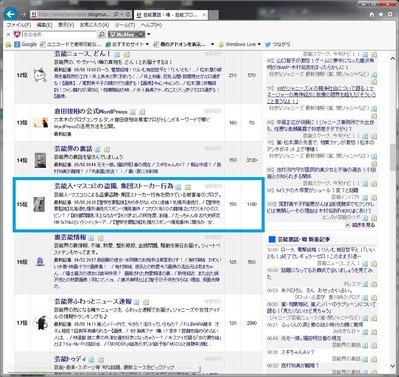
Task: Click the cat avatar thumbnail in the 12位 row
Action: pos(40,75)
